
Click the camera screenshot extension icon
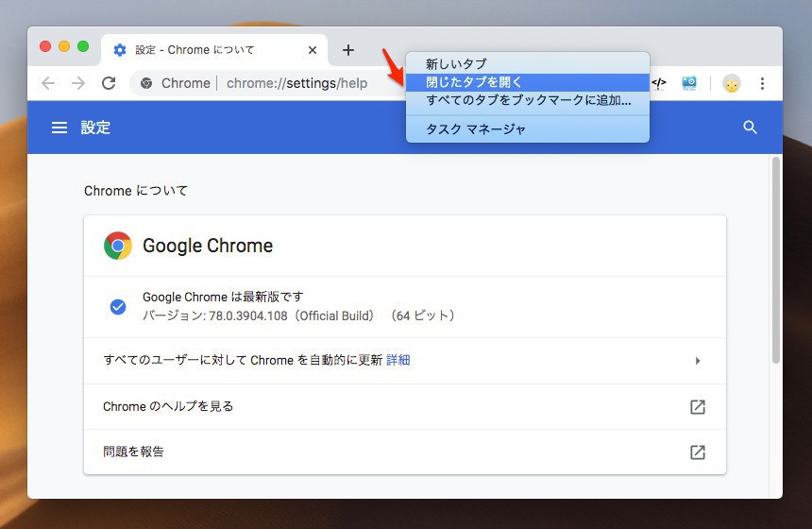pyautogui.click(x=689, y=83)
